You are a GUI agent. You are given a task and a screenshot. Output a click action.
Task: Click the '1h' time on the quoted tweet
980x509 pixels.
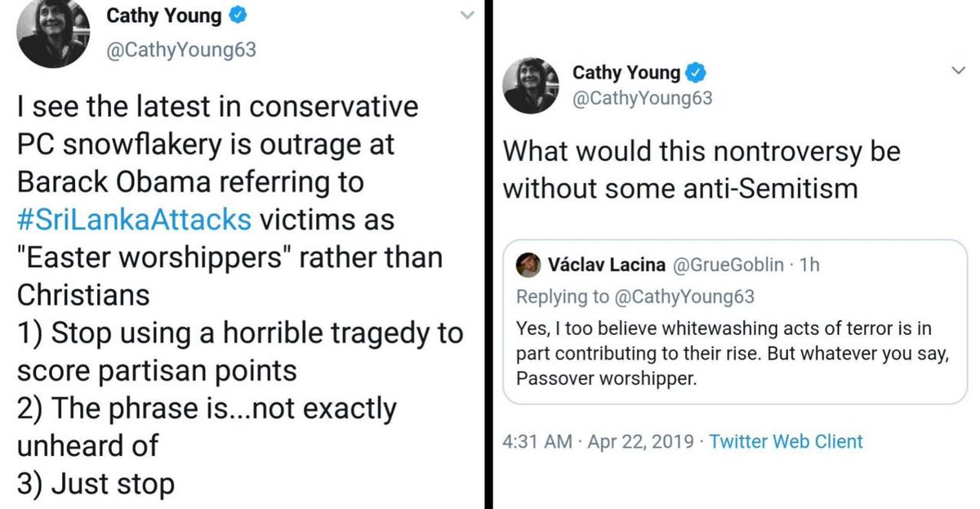(x=810, y=265)
